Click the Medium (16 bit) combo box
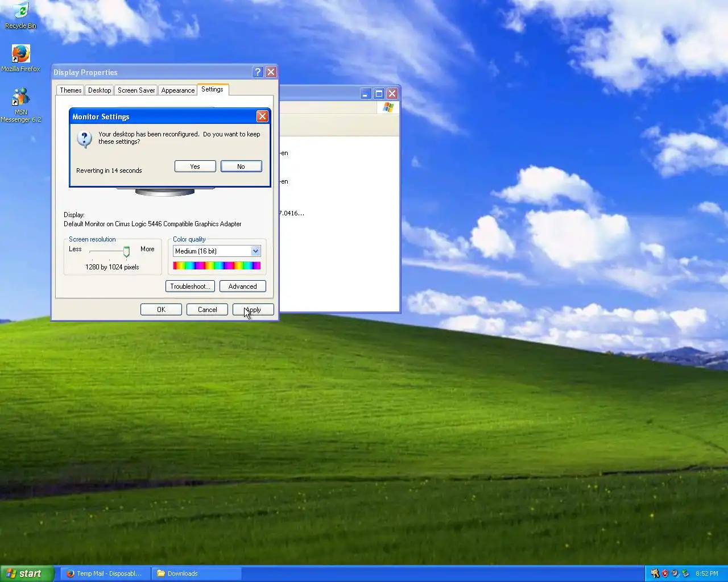This screenshot has height=582, width=728. tap(217, 251)
